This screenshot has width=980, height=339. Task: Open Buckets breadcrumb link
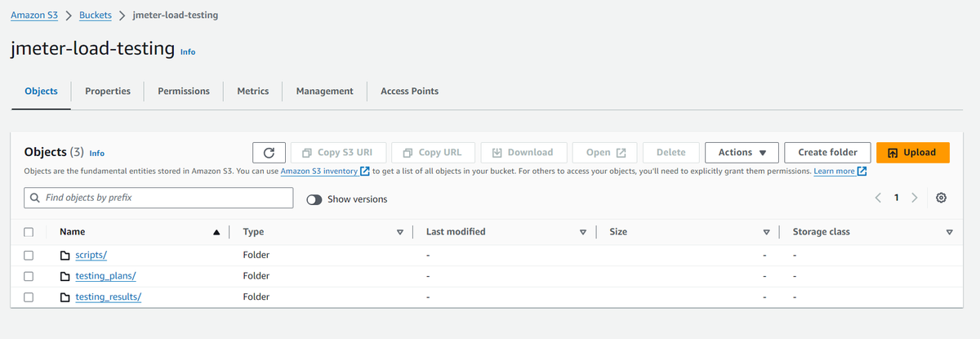pyautogui.click(x=96, y=15)
